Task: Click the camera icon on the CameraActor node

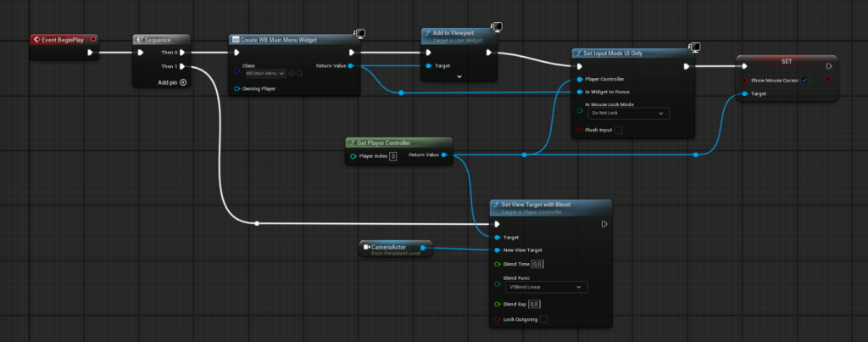Action: pyautogui.click(x=366, y=248)
